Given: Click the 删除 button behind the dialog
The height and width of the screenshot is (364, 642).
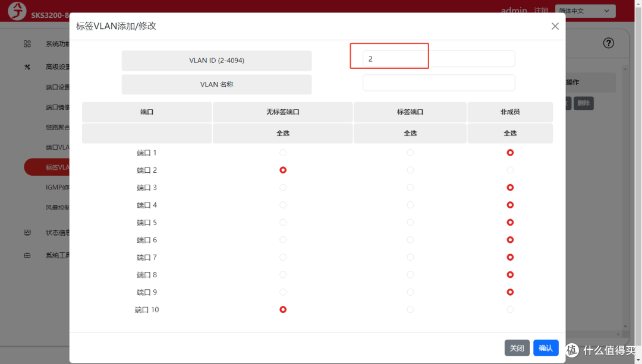Looking at the screenshot, I should click(x=584, y=103).
